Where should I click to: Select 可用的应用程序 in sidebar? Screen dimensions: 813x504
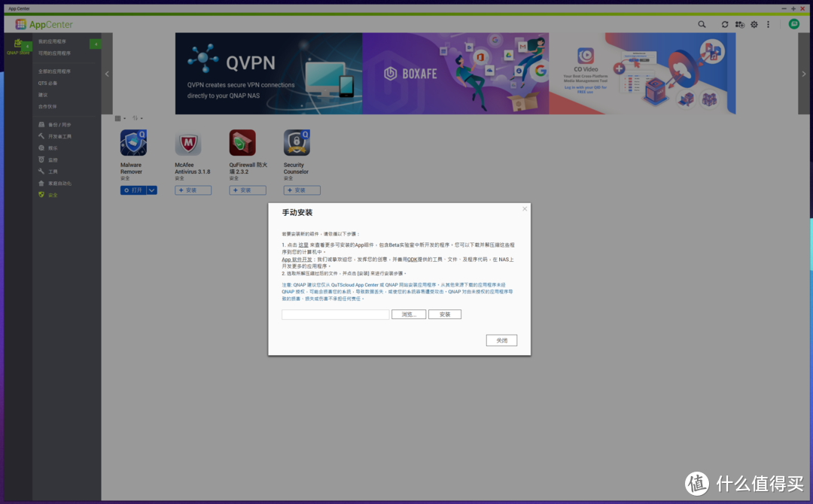[54, 53]
